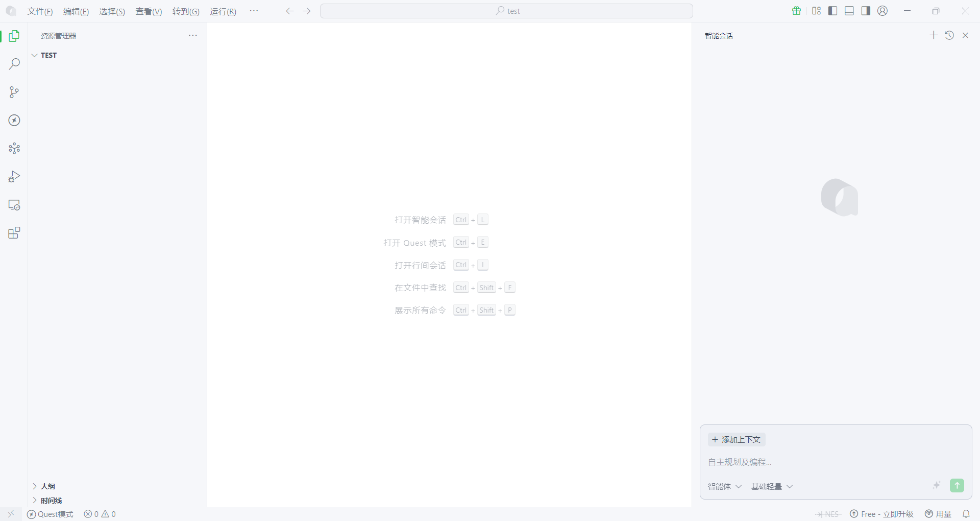Viewport: 980px width, 521px height.
Task: Click the test search command box
Action: click(x=506, y=11)
